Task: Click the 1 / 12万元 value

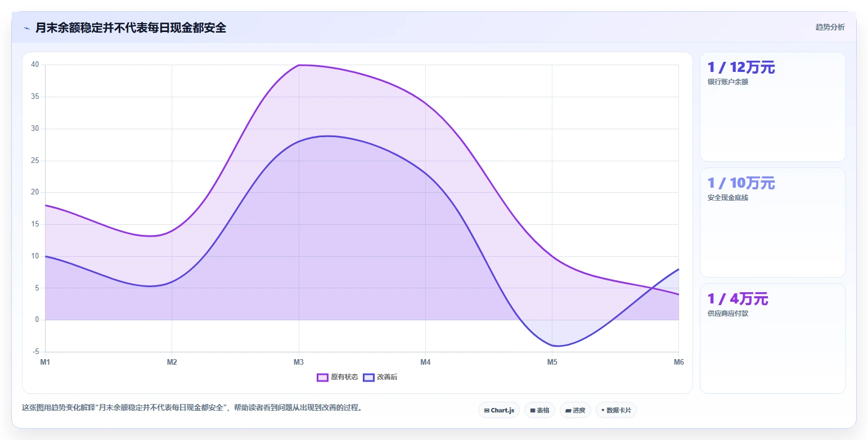Action: click(741, 67)
